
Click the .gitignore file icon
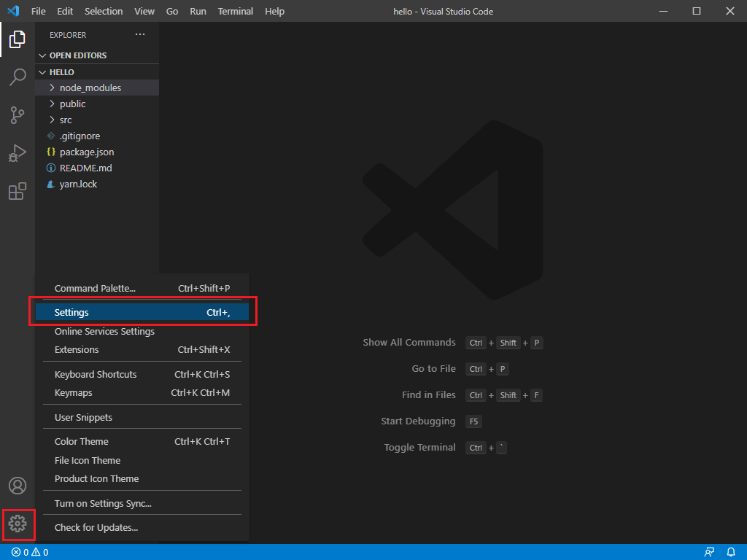[x=51, y=136]
